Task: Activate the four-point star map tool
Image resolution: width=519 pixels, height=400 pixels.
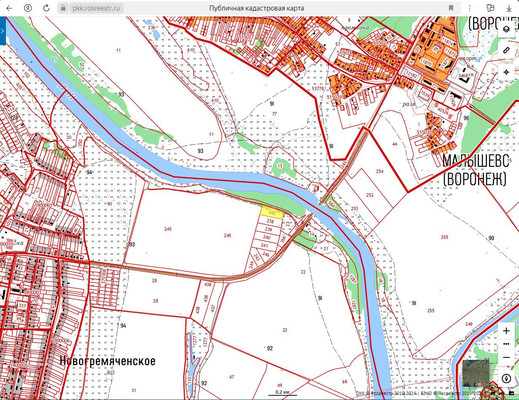Action: pyautogui.click(x=506, y=72)
